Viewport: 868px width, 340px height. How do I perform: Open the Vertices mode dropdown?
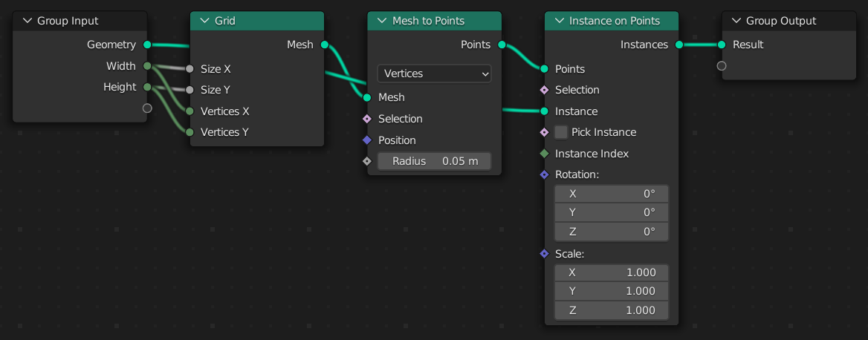(x=434, y=73)
